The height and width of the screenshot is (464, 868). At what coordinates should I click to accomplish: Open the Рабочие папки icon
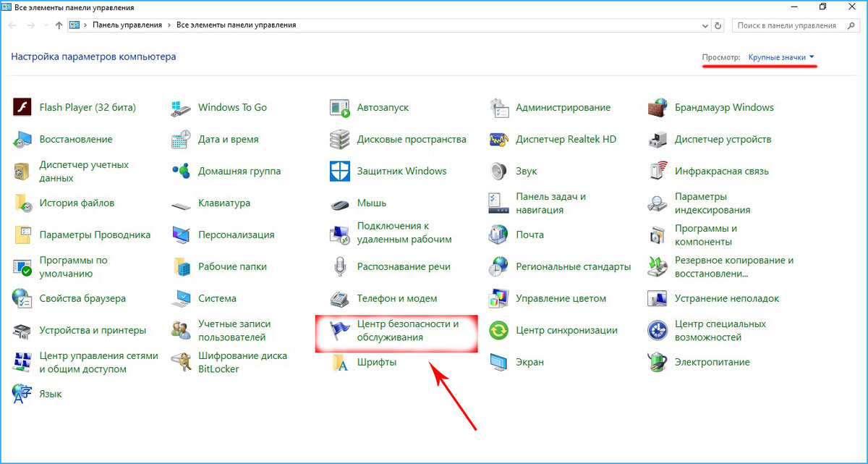pyautogui.click(x=181, y=266)
